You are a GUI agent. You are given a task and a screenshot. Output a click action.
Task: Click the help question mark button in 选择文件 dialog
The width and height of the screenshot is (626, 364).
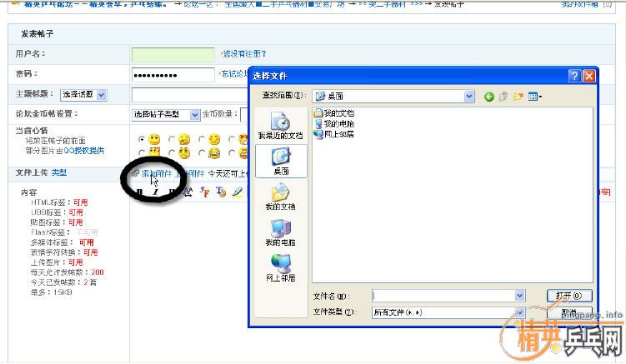[x=574, y=76]
